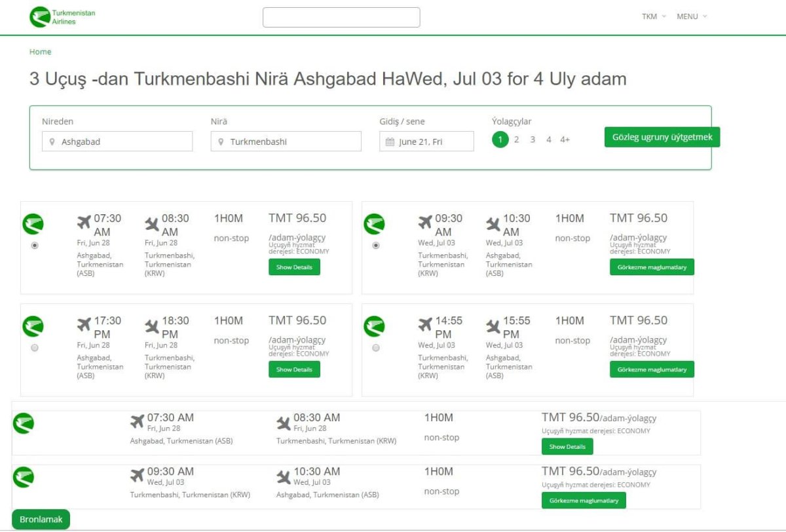
Task: Click the airline logo on the 14:55 PM flight card
Action: pos(375,326)
